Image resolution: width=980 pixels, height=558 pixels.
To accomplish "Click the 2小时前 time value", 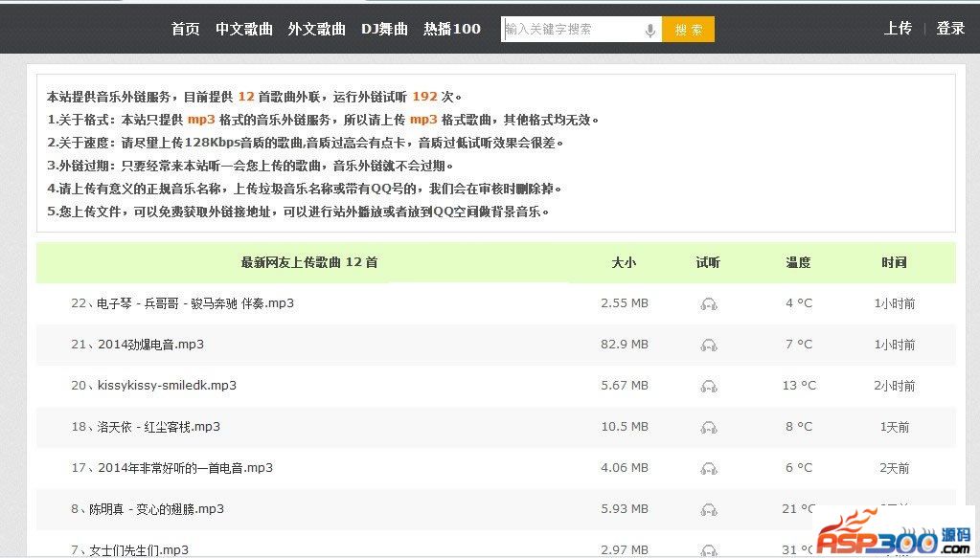I will [895, 386].
